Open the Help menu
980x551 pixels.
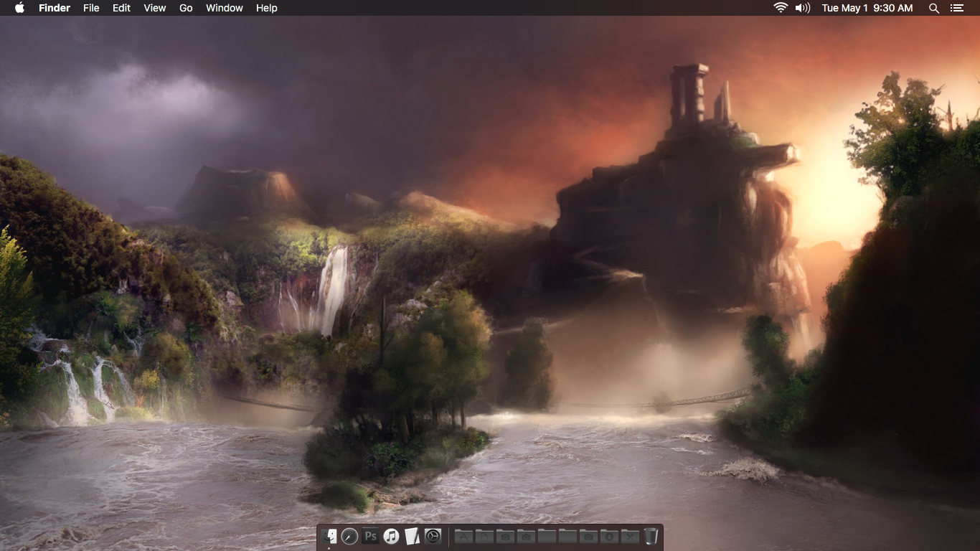267,8
